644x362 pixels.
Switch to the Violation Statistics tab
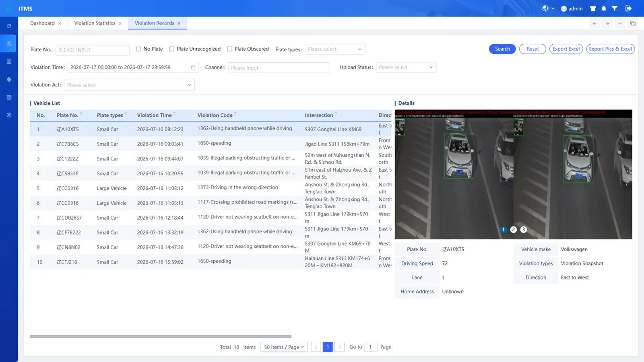[x=95, y=23]
